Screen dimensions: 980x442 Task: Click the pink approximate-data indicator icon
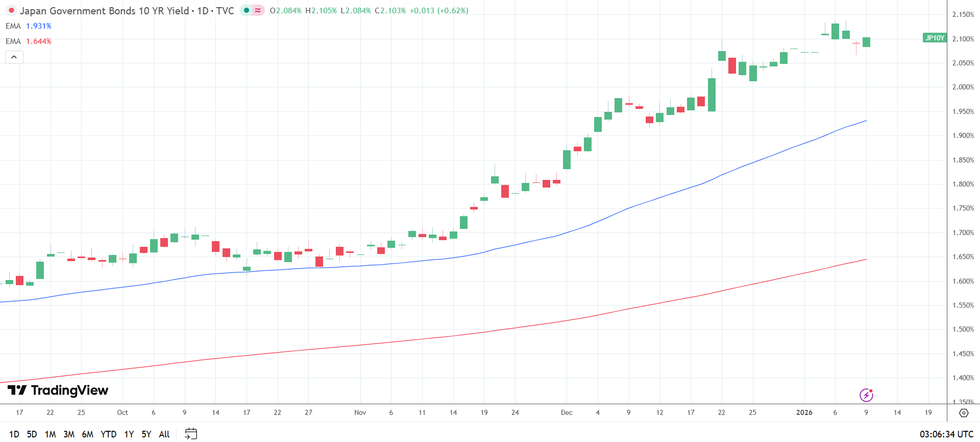(258, 10)
